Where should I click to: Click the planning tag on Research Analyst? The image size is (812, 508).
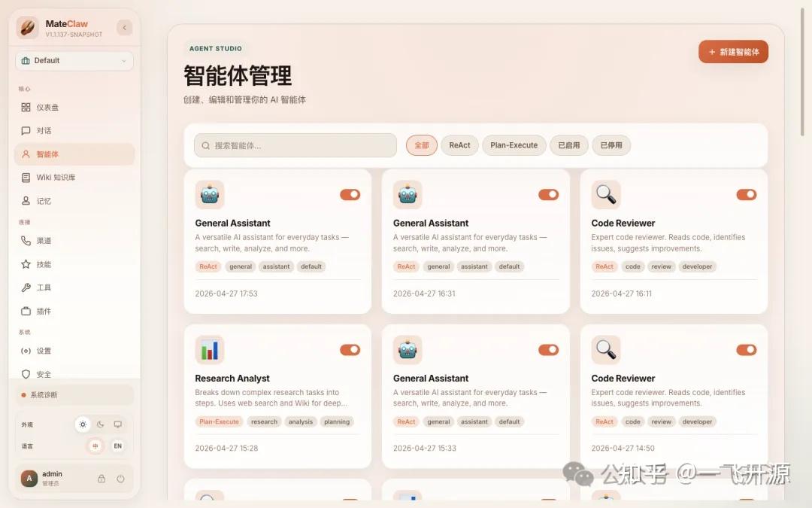(337, 422)
